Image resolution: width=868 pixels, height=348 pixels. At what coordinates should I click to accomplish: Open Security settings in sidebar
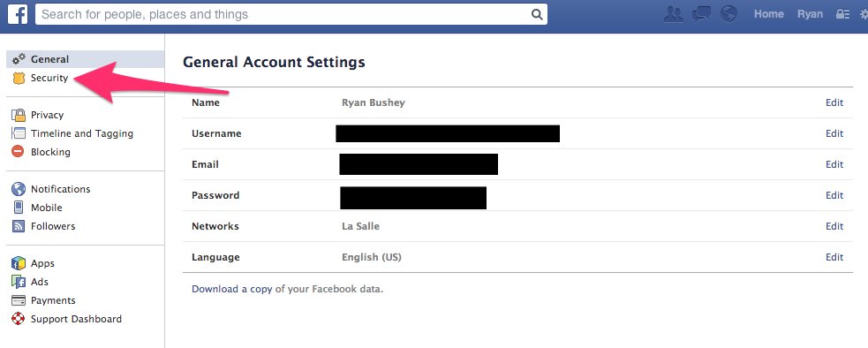click(49, 78)
